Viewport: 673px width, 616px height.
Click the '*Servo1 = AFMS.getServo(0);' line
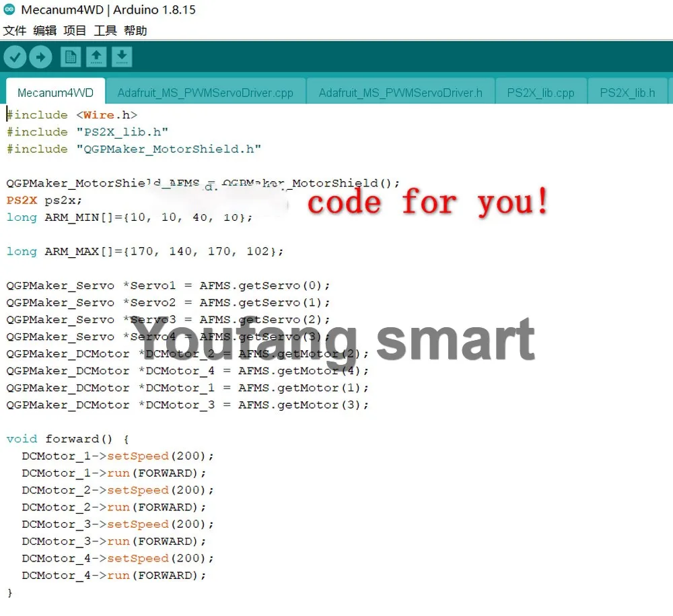tap(168, 285)
